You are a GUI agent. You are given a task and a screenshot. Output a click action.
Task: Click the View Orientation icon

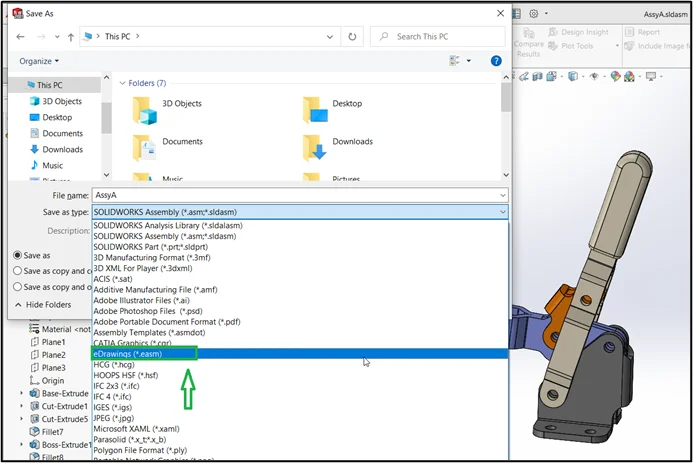552,77
